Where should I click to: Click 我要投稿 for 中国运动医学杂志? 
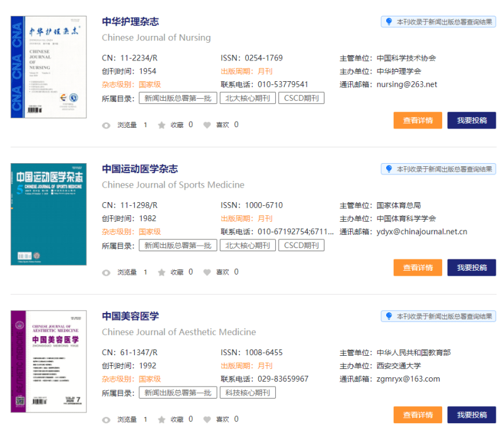coord(471,268)
